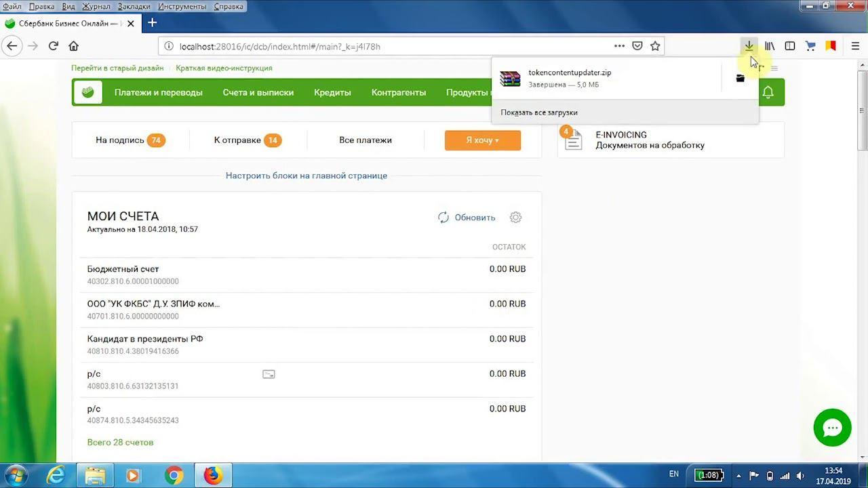Open the Закладки menu
Viewport: 868px width, 488px height.
click(135, 6)
